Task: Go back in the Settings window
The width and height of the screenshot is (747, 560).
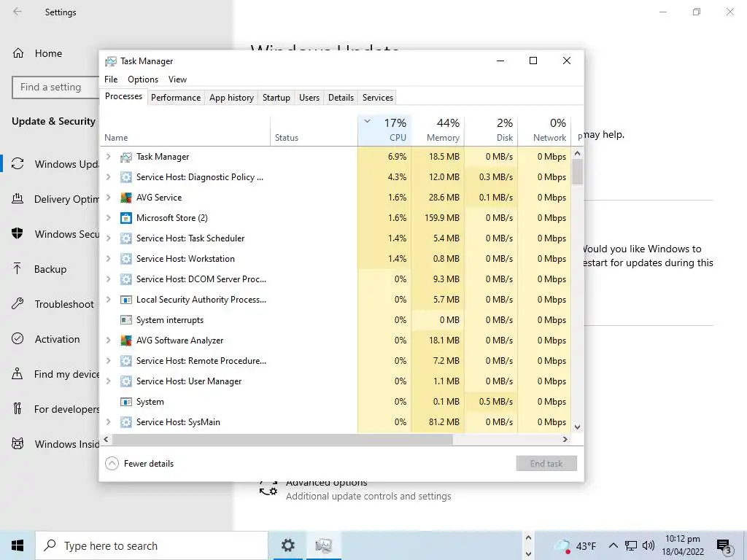Action: [x=18, y=12]
